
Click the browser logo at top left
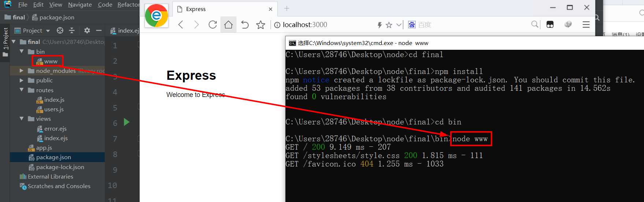tap(156, 15)
